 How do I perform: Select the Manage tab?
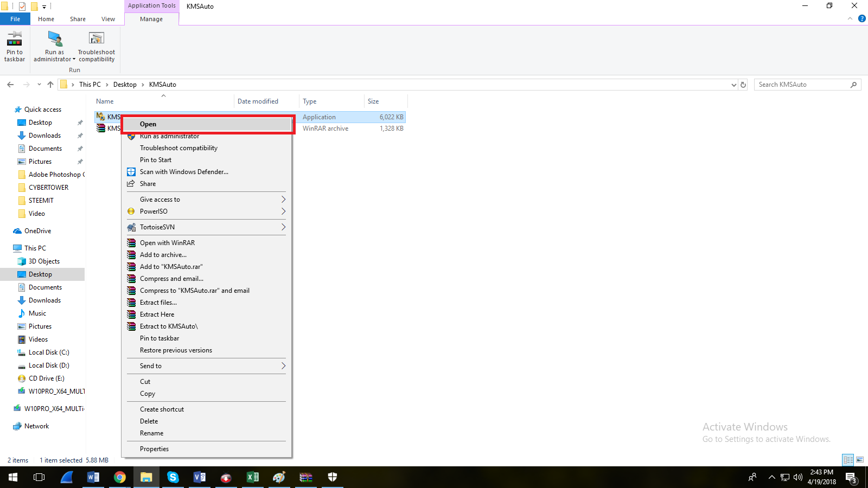click(x=151, y=19)
